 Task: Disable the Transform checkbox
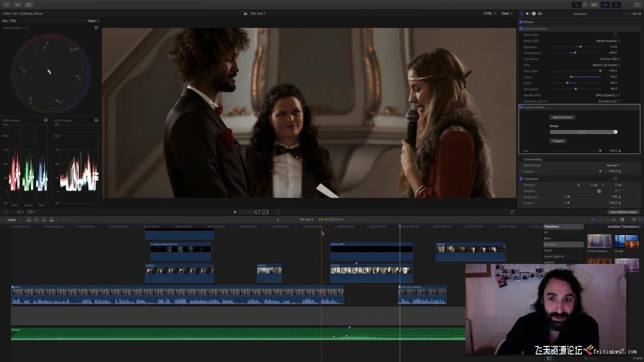point(521,179)
